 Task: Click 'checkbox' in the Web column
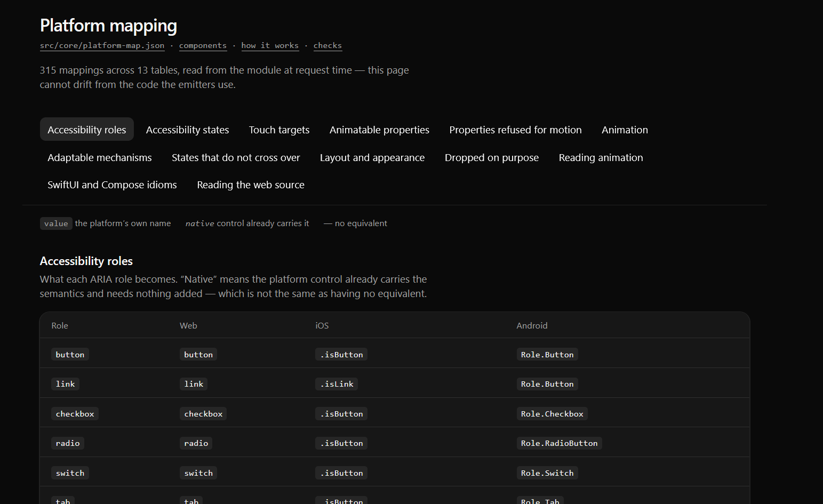[x=203, y=414]
